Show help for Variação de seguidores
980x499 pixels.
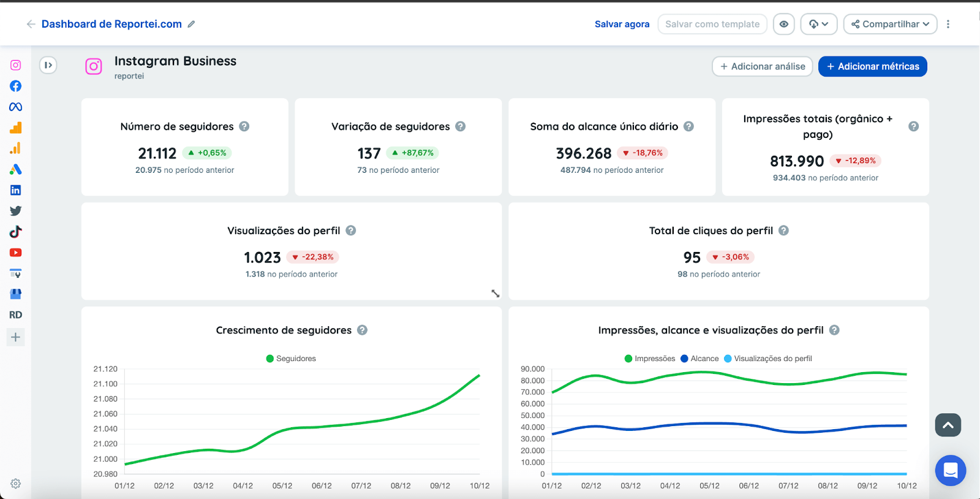461,126
